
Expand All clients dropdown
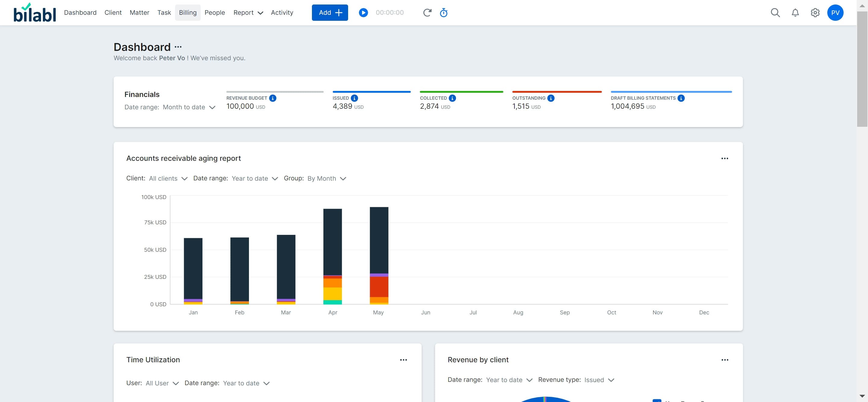coord(168,179)
